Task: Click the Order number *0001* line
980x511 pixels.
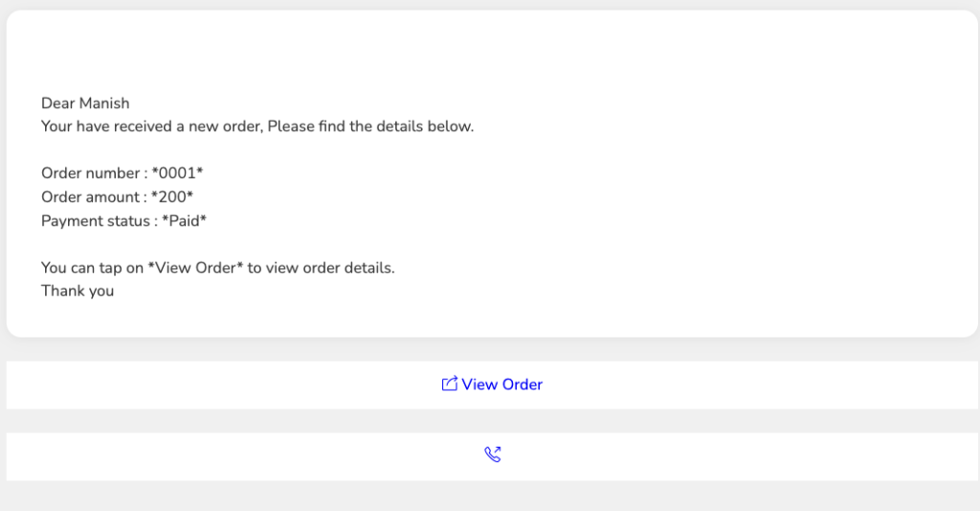Action: point(122,173)
